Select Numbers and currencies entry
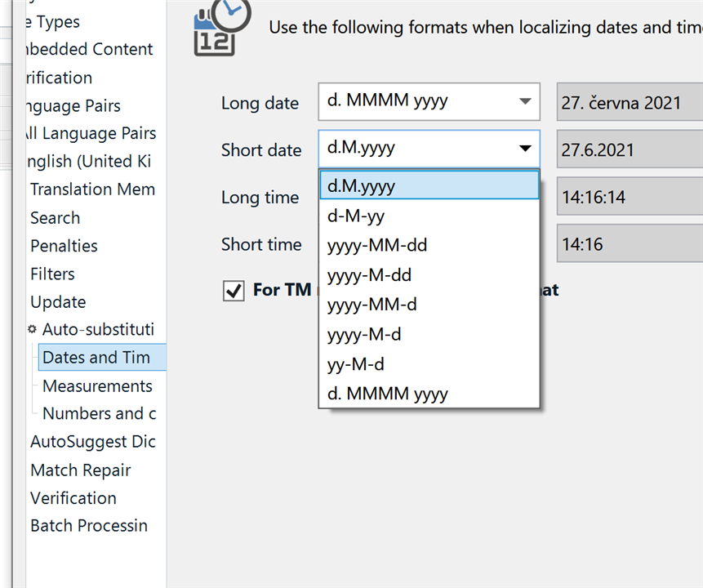 [98, 413]
